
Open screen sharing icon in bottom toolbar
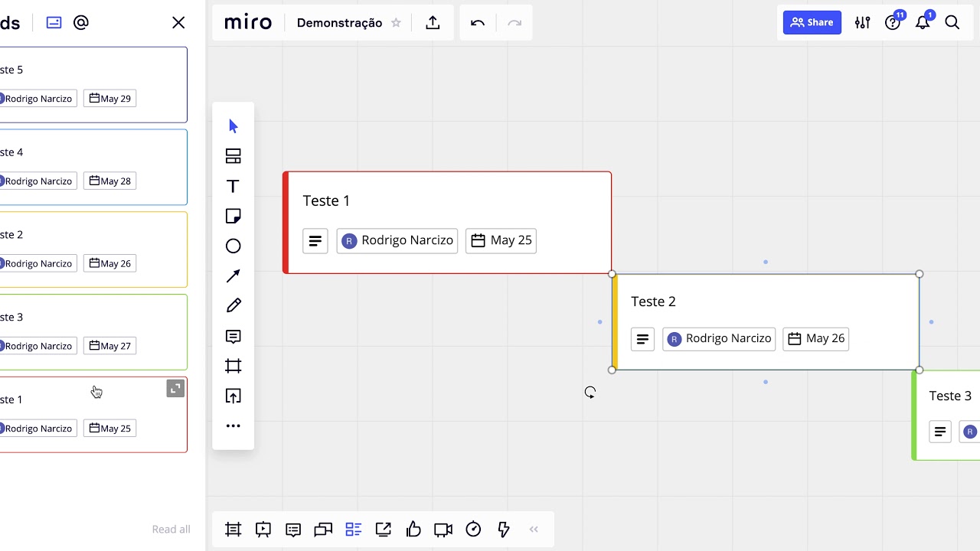pyautogui.click(x=384, y=529)
